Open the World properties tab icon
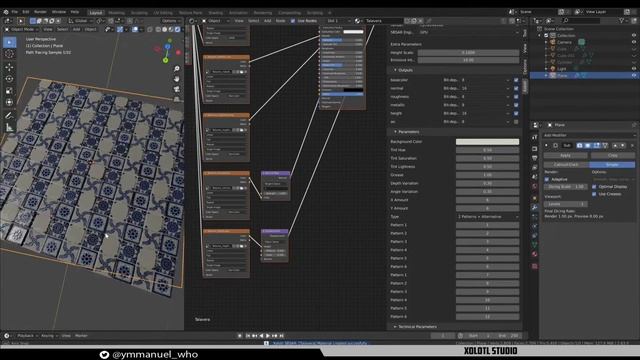This screenshot has height=360, width=640. (535, 187)
